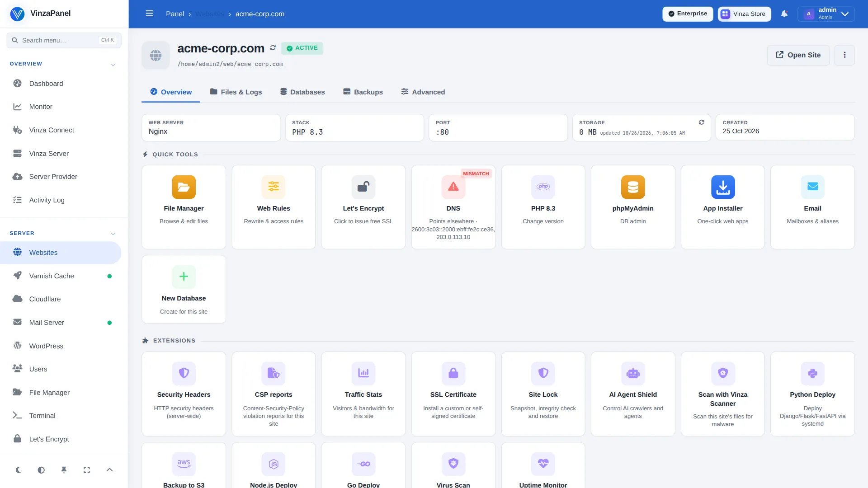Open Security Headers extension
The width and height of the screenshot is (868, 488).
point(184,394)
